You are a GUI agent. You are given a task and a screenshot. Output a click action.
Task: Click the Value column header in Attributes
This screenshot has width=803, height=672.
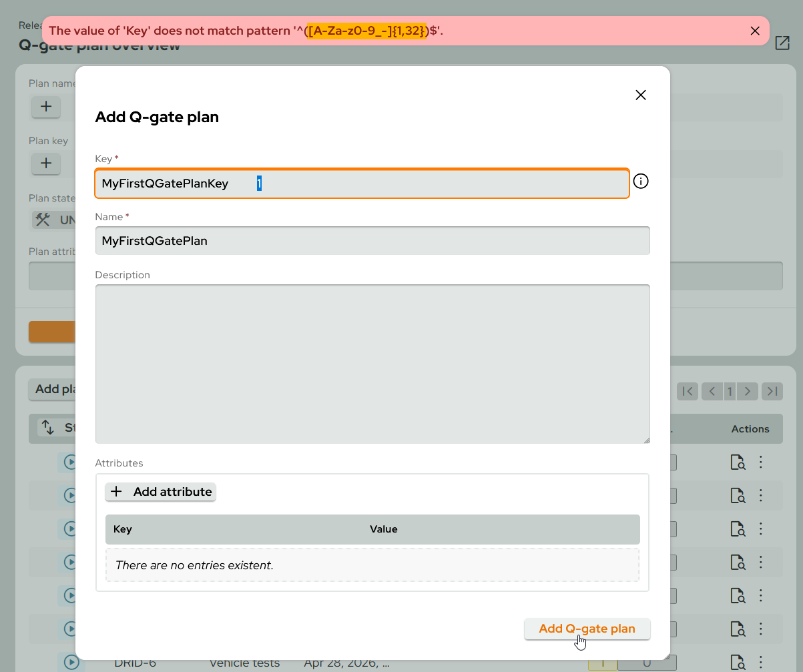[x=384, y=529]
